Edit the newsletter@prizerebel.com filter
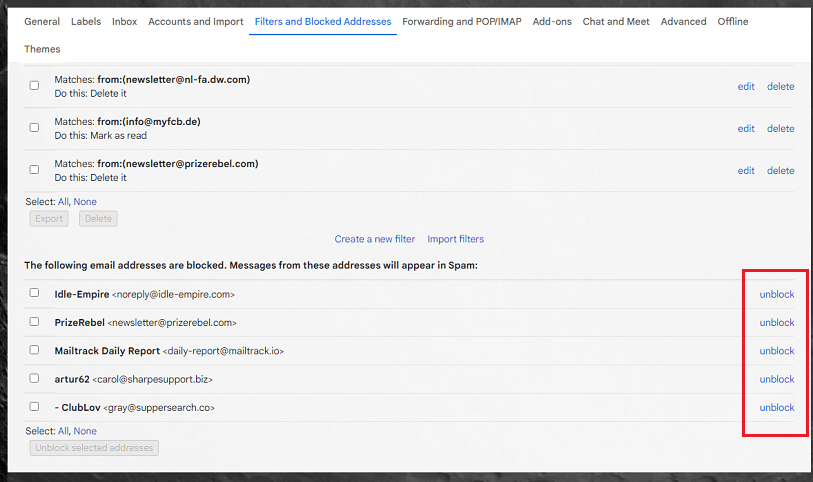Screen dimensions: 813x482 point(746,171)
